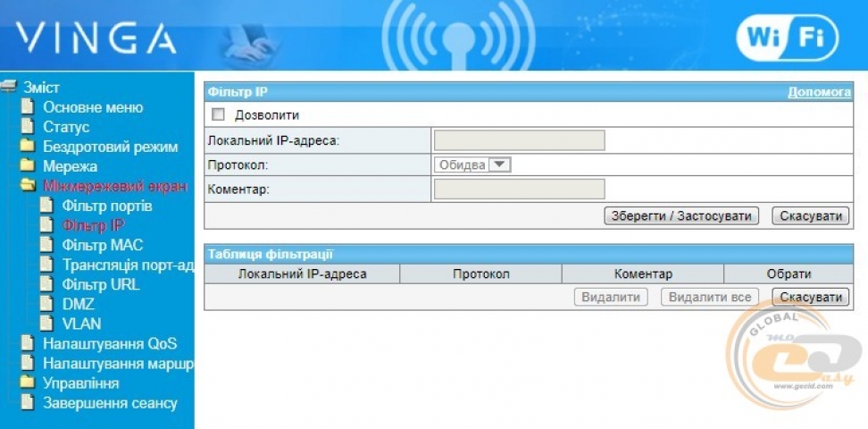Click the page icon beside Завершення сеансу
Screen dimensions: 868x429
pyautogui.click(x=27, y=402)
